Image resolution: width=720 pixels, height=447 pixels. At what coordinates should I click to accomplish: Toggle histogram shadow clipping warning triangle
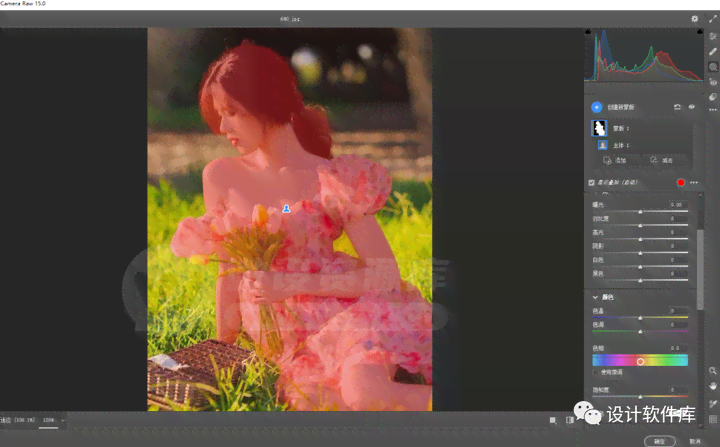point(588,32)
